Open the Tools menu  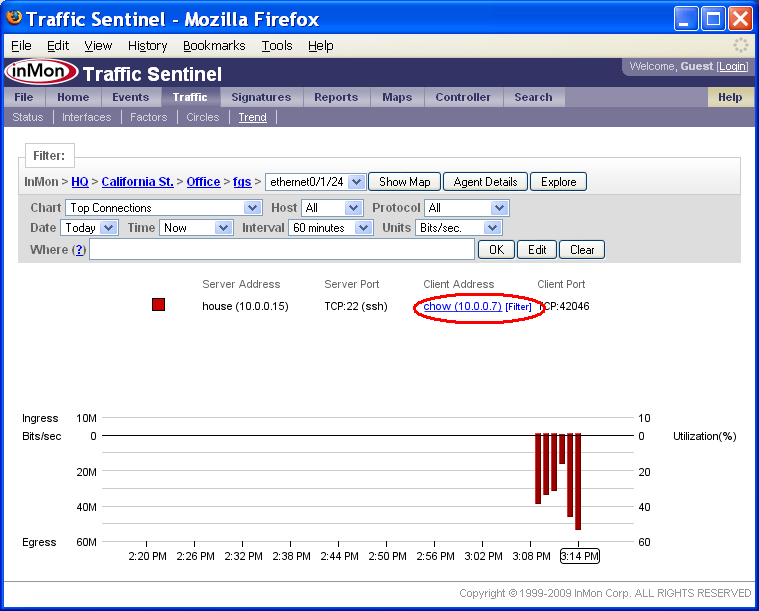pyautogui.click(x=277, y=46)
